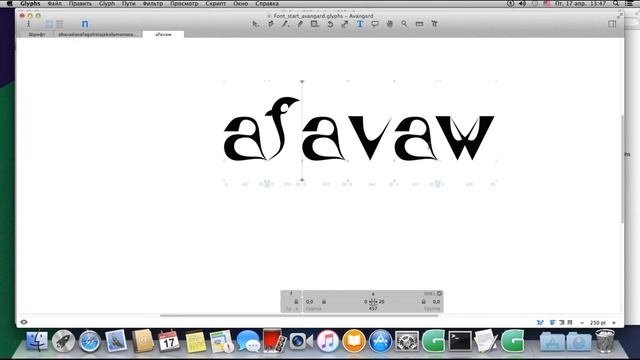Open the Фильтр menu
This screenshot has height=360, width=640.
coord(153,4)
